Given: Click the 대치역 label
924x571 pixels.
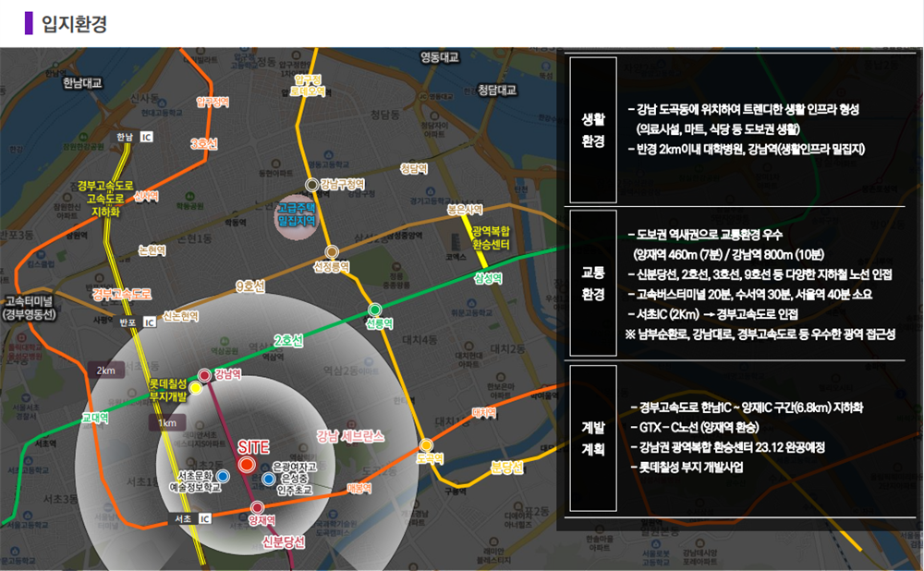Looking at the screenshot, I should point(484,413).
